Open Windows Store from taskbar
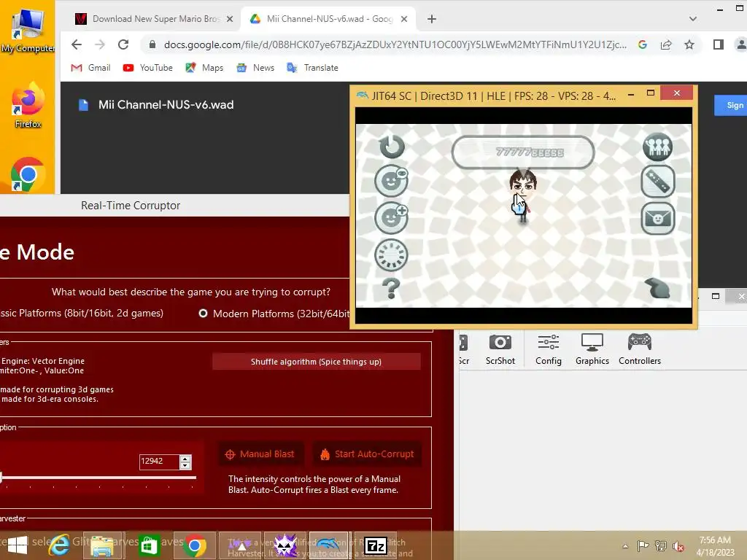 pyautogui.click(x=149, y=545)
